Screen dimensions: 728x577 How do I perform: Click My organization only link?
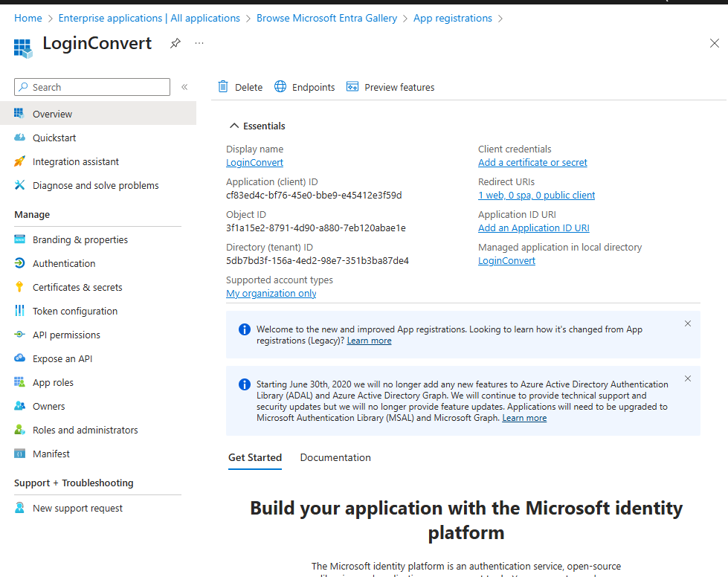271,294
